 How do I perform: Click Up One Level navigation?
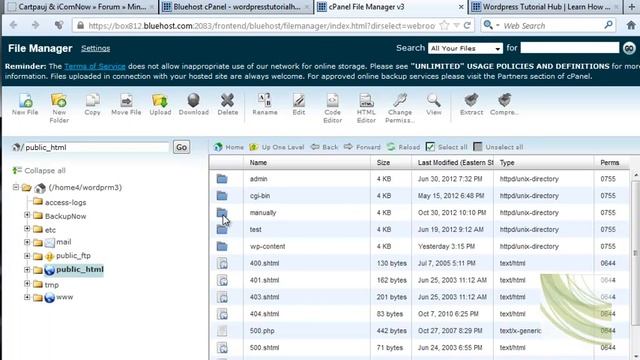click(x=277, y=147)
